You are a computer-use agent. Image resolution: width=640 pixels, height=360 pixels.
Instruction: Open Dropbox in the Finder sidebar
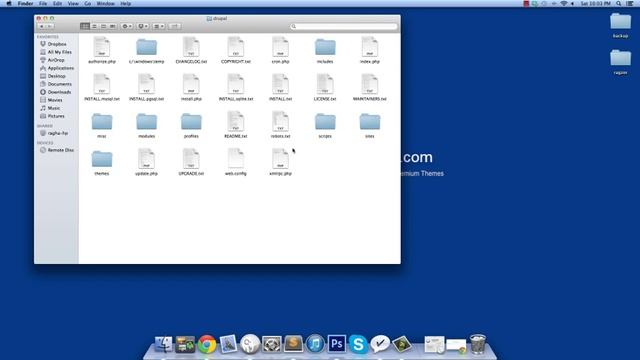(x=53, y=44)
